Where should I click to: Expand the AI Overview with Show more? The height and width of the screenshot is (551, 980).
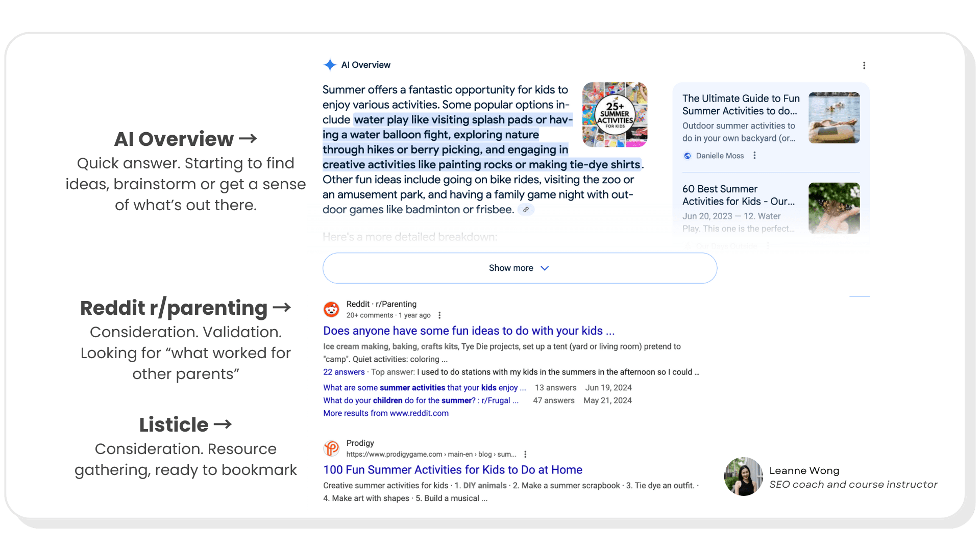pyautogui.click(x=519, y=268)
